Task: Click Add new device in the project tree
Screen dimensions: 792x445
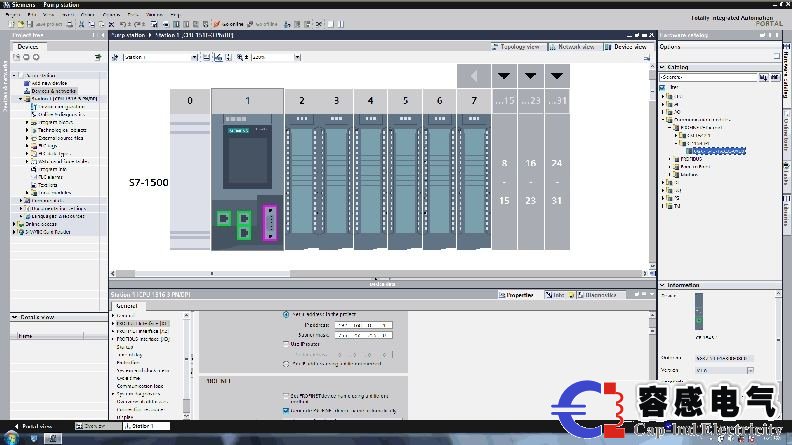Action: (x=49, y=83)
